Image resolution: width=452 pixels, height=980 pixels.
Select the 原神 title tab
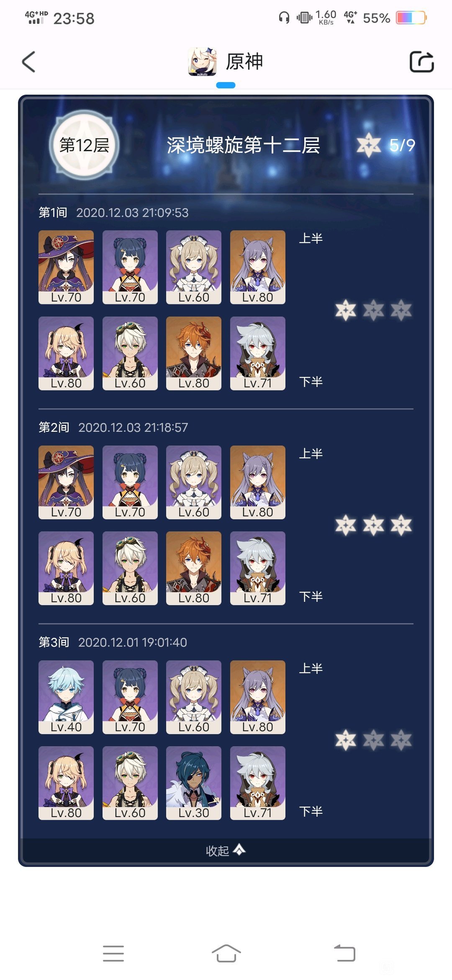(x=244, y=62)
